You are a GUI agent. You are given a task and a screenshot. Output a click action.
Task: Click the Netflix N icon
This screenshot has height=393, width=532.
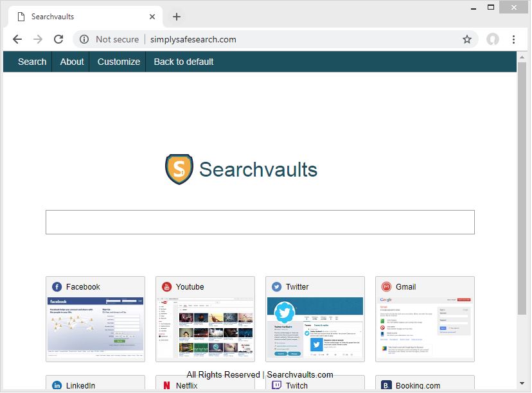(x=166, y=385)
